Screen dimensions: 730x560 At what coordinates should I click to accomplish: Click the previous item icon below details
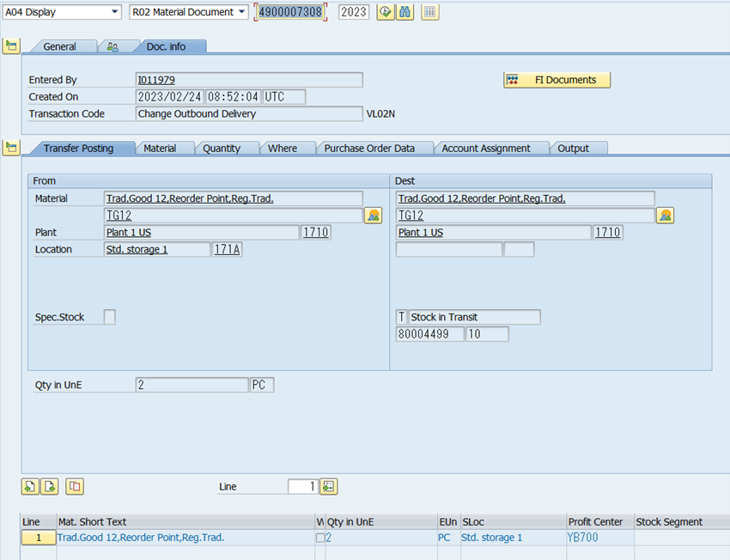(30, 487)
